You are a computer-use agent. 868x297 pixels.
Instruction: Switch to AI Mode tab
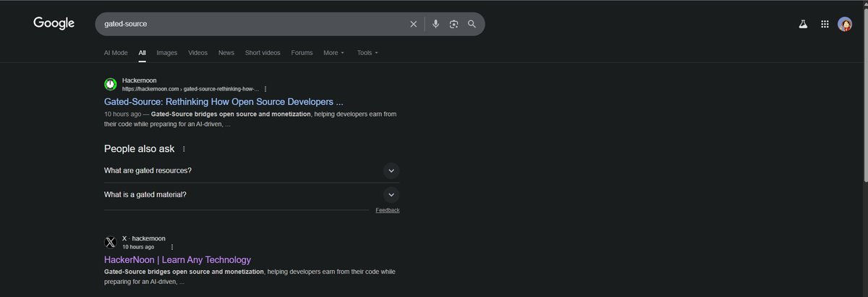[x=116, y=53]
